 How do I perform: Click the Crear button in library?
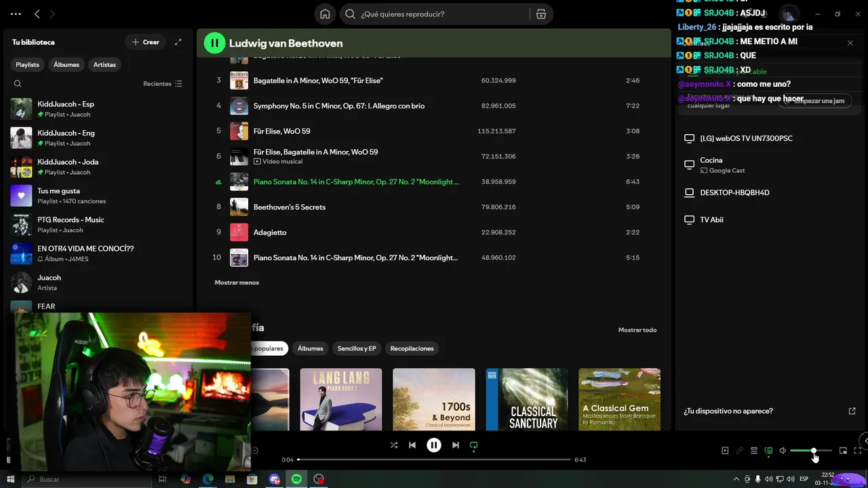(145, 42)
